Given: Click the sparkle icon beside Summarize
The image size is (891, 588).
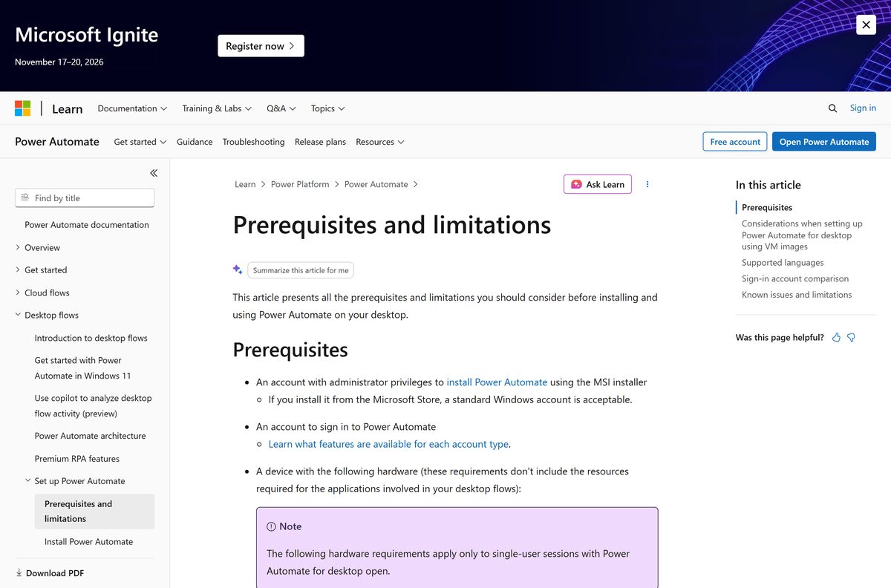Looking at the screenshot, I should 238,269.
